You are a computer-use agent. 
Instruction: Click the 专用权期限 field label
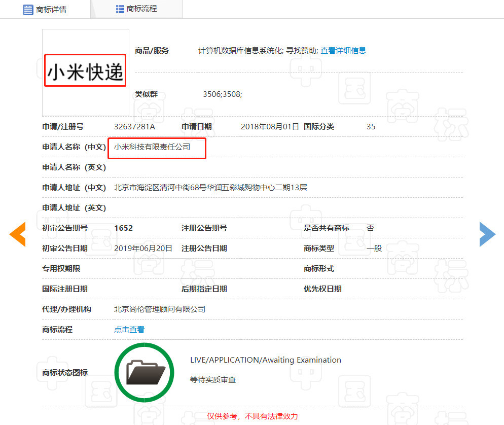[x=61, y=268]
